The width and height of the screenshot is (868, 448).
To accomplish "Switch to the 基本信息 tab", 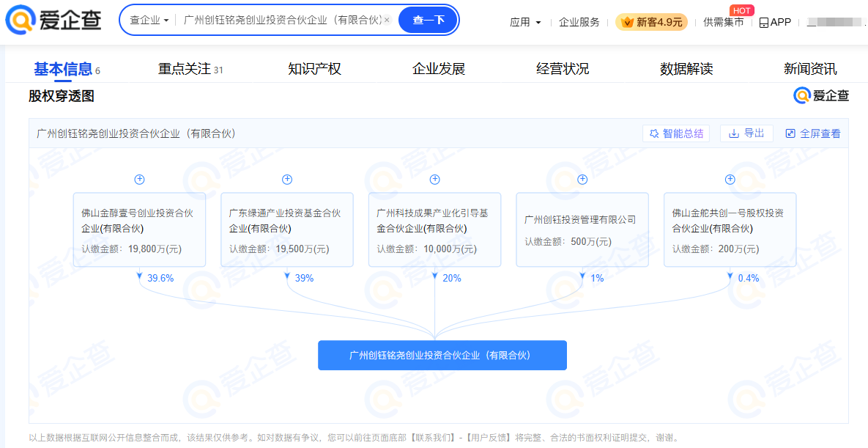I will click(x=67, y=70).
